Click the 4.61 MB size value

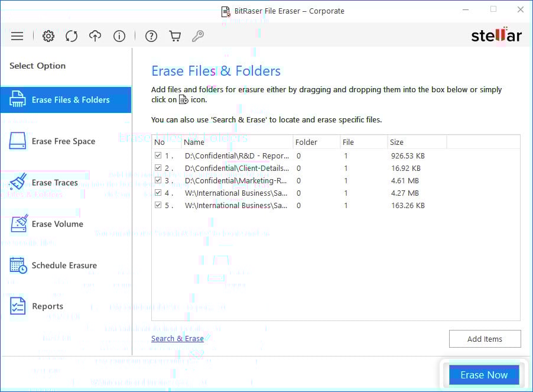[x=405, y=180]
